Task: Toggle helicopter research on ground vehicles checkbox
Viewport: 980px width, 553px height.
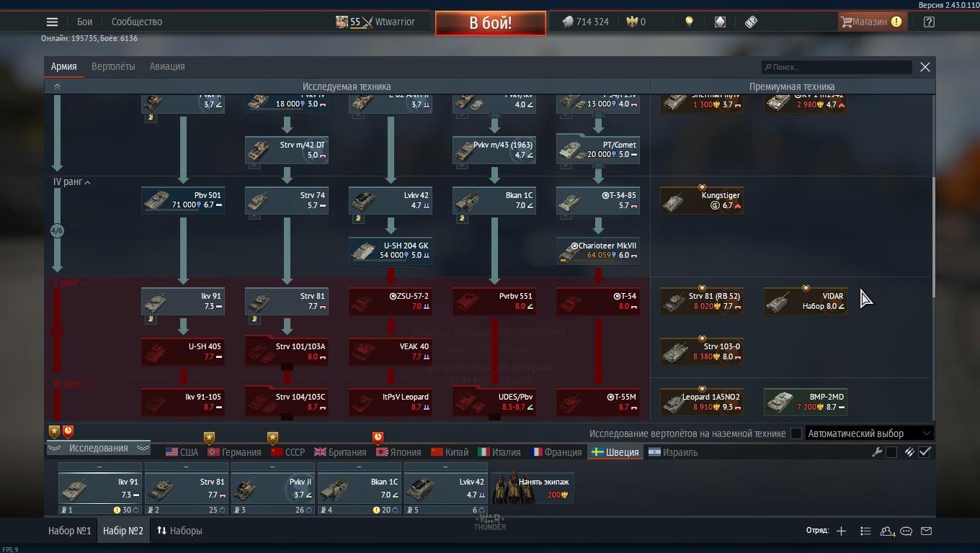Action: (x=796, y=433)
